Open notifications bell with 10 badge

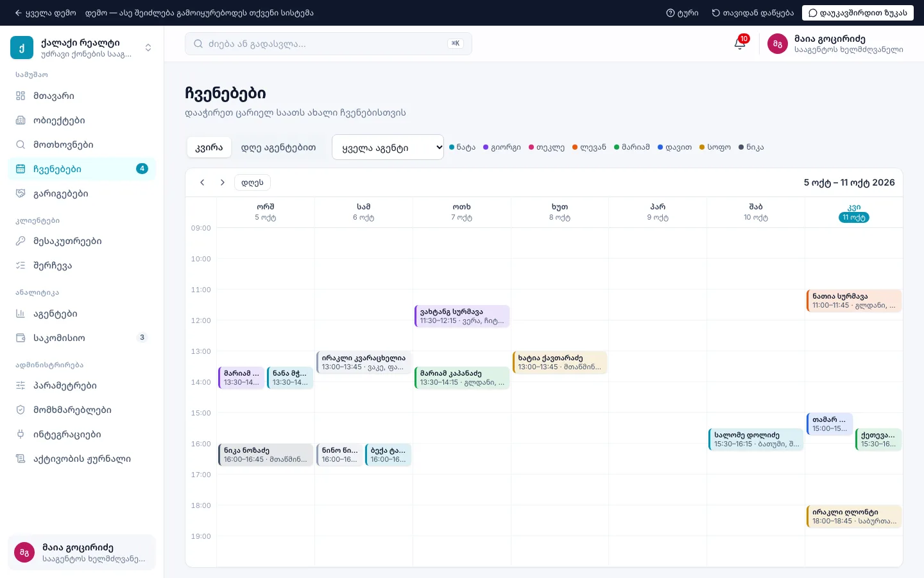pyautogui.click(x=740, y=44)
